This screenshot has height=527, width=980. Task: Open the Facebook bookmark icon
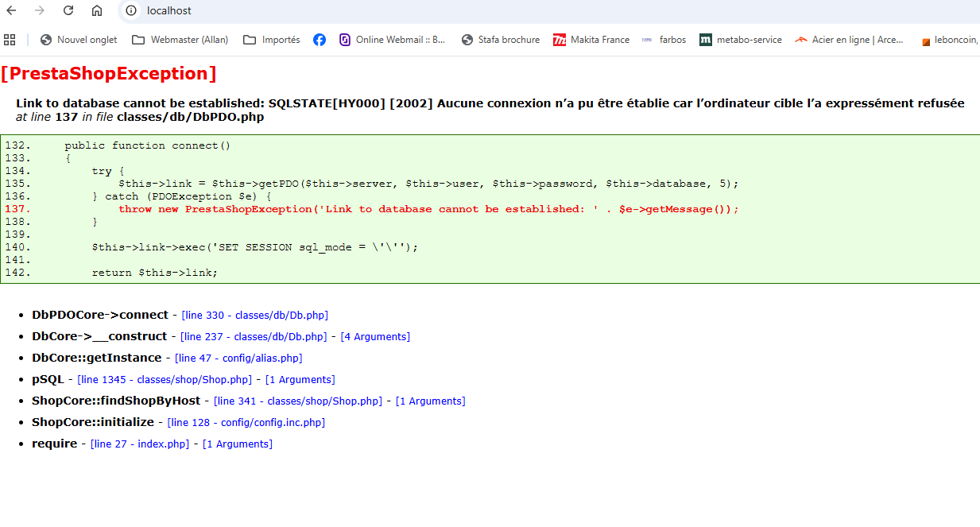pyautogui.click(x=320, y=40)
